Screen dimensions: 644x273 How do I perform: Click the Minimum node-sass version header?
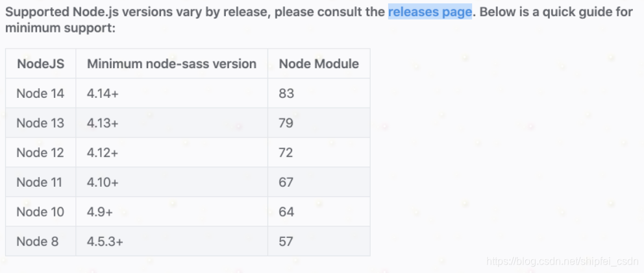coord(171,64)
